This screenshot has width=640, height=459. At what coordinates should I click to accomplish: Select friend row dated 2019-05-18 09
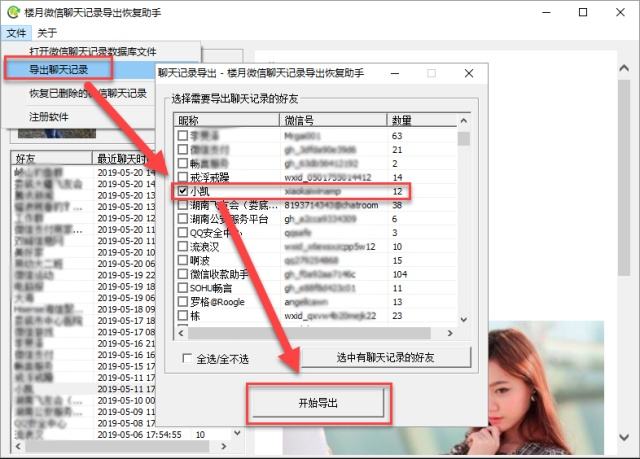click(x=84, y=309)
